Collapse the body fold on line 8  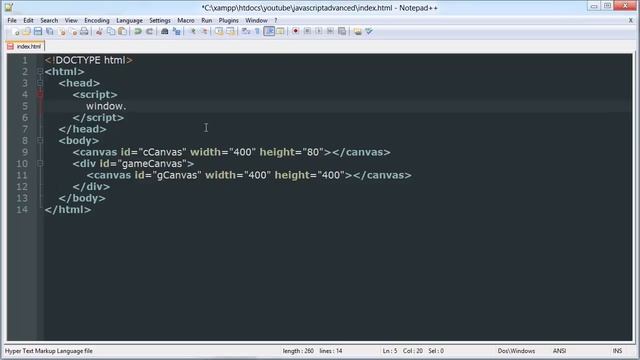pyautogui.click(x=40, y=141)
